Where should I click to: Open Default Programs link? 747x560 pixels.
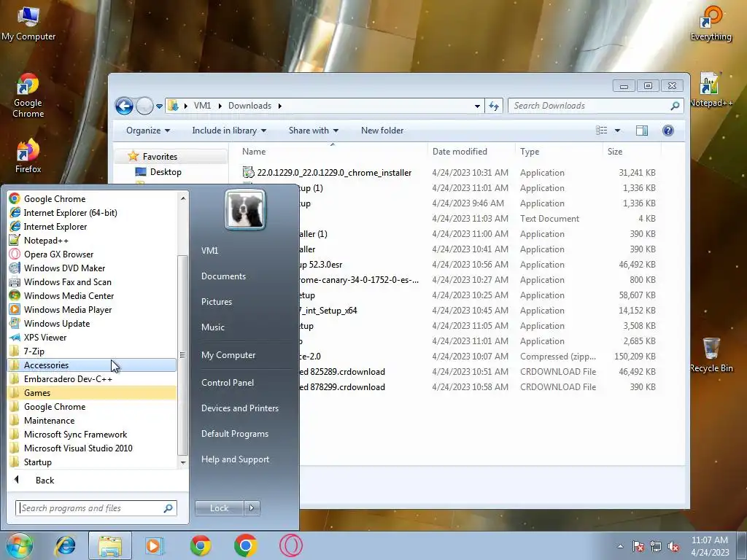coord(234,434)
